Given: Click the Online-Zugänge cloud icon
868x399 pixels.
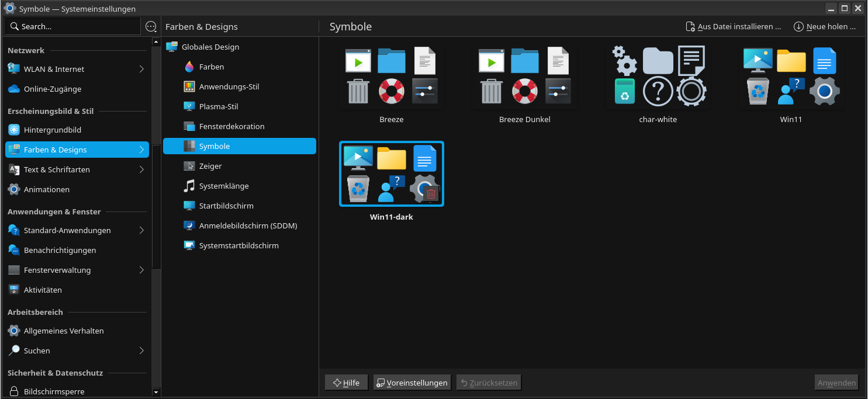Looking at the screenshot, I should [x=14, y=89].
